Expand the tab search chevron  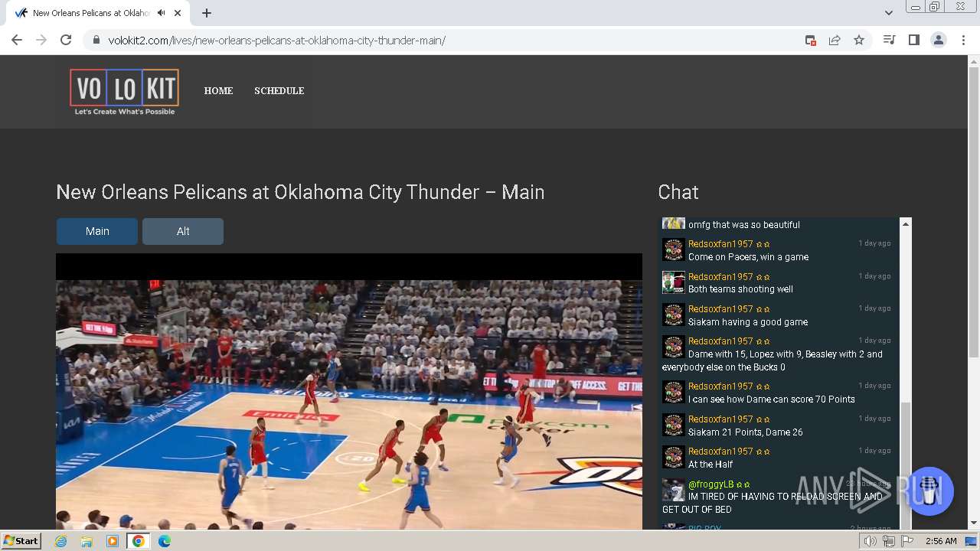click(889, 13)
